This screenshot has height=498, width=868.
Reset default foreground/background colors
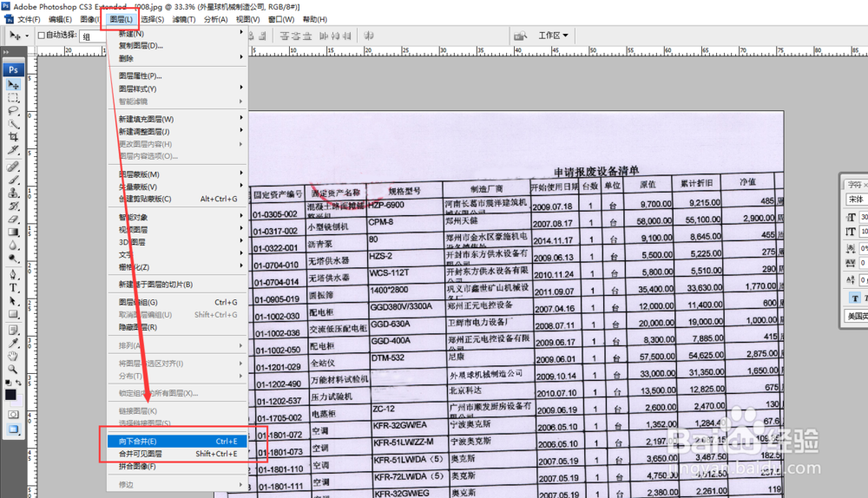[x=8, y=383]
